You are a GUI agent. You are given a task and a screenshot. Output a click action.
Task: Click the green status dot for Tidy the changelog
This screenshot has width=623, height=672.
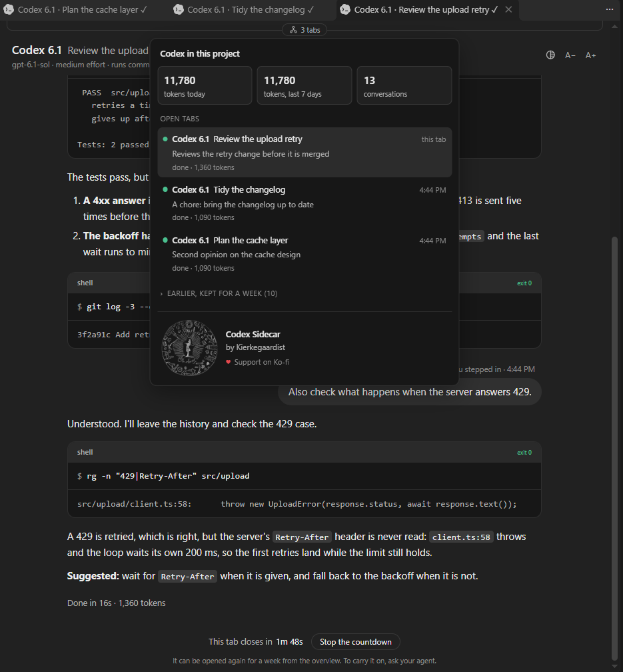click(x=165, y=189)
